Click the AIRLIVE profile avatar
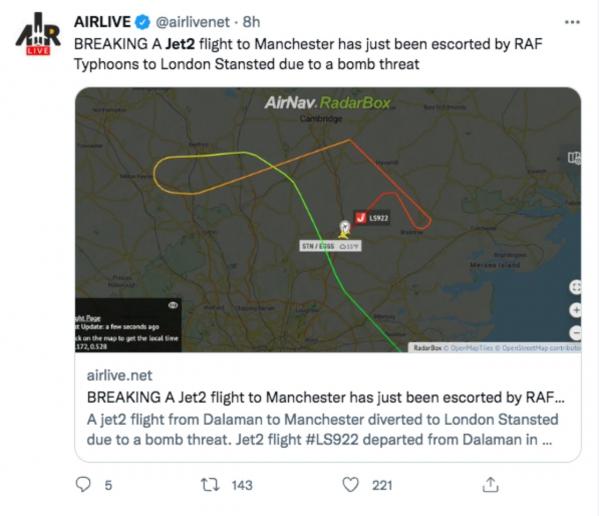 (x=36, y=35)
